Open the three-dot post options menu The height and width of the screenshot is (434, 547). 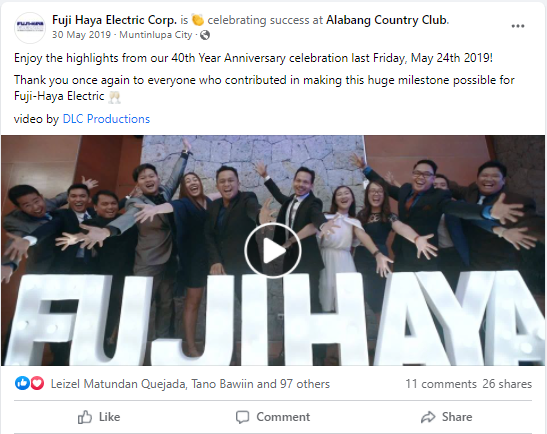518,26
